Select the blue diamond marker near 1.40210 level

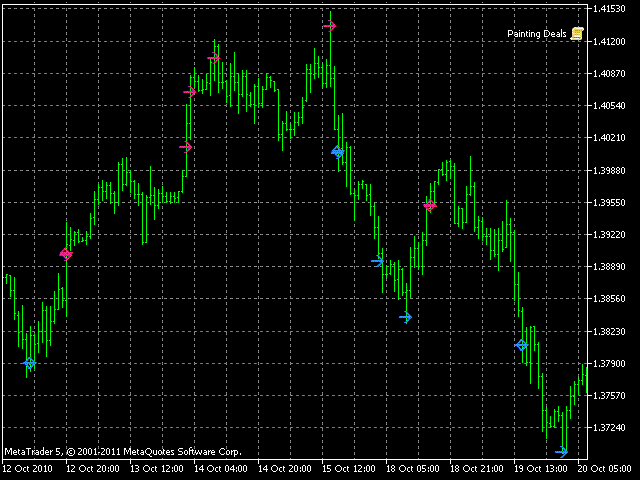click(338, 152)
